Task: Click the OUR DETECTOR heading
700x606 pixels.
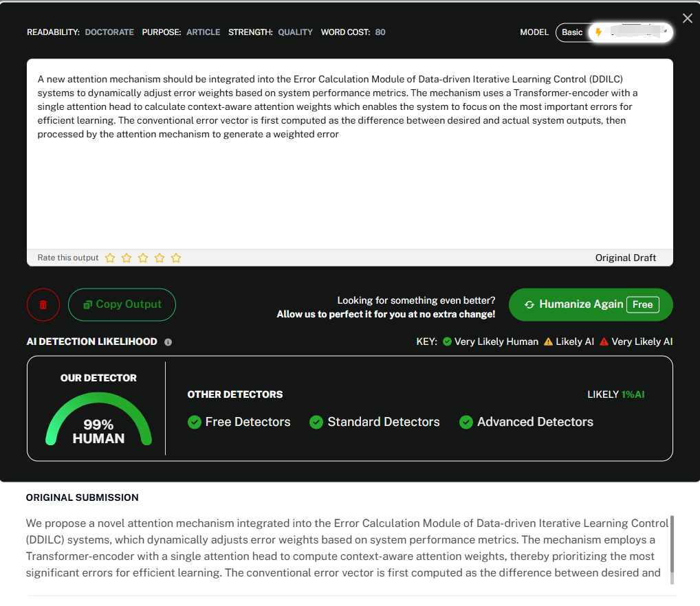Action: click(98, 378)
